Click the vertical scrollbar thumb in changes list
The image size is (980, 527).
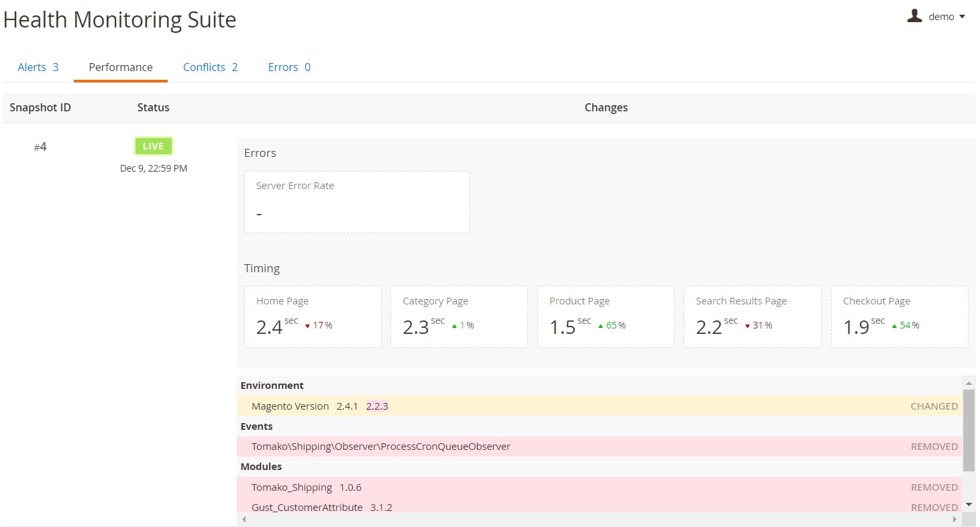click(969, 429)
